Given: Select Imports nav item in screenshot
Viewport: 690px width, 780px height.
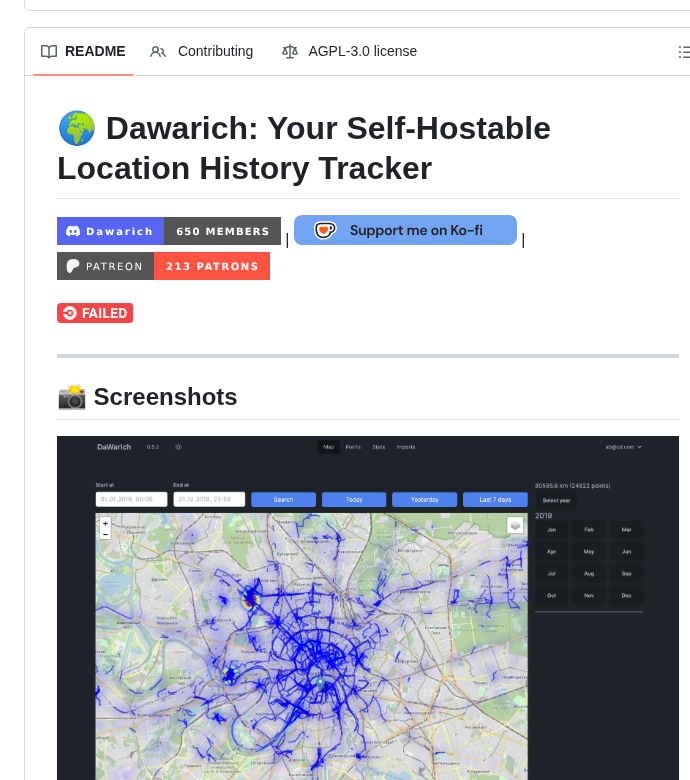Looking at the screenshot, I should (405, 447).
